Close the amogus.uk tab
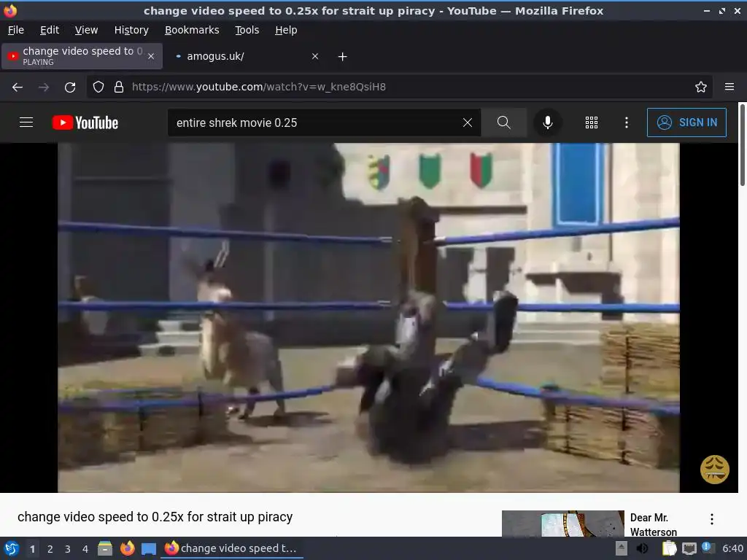This screenshot has height=560, width=747. [x=315, y=56]
